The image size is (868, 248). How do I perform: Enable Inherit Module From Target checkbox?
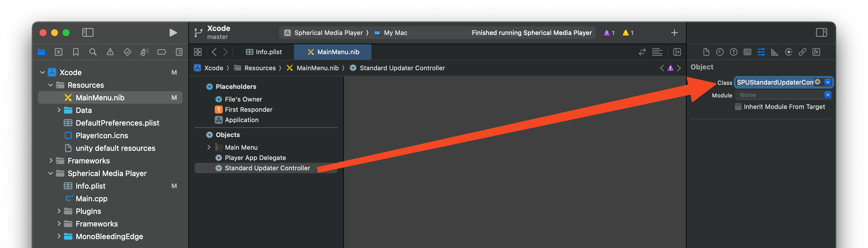pyautogui.click(x=738, y=107)
